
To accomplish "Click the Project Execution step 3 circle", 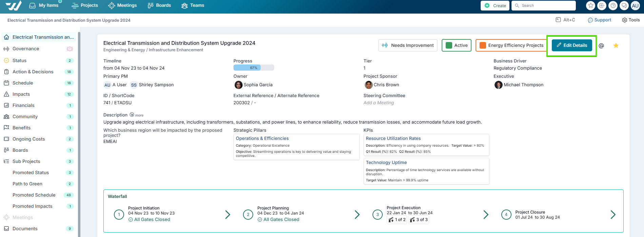I will (x=378, y=215).
